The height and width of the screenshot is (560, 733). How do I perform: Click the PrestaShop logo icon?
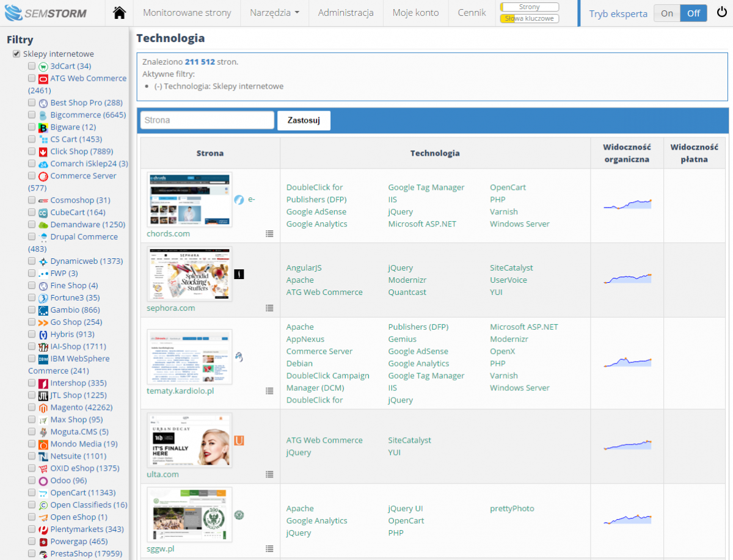(43, 555)
